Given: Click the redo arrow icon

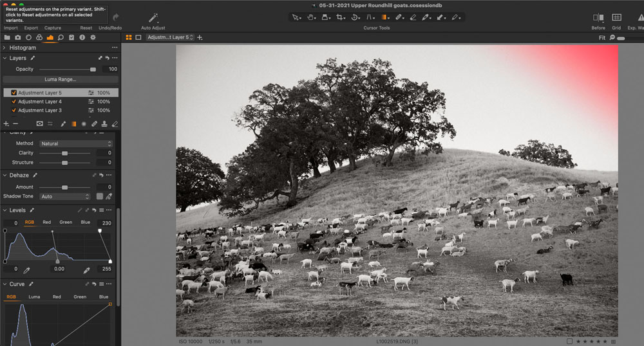Looking at the screenshot, I should pos(116,17).
